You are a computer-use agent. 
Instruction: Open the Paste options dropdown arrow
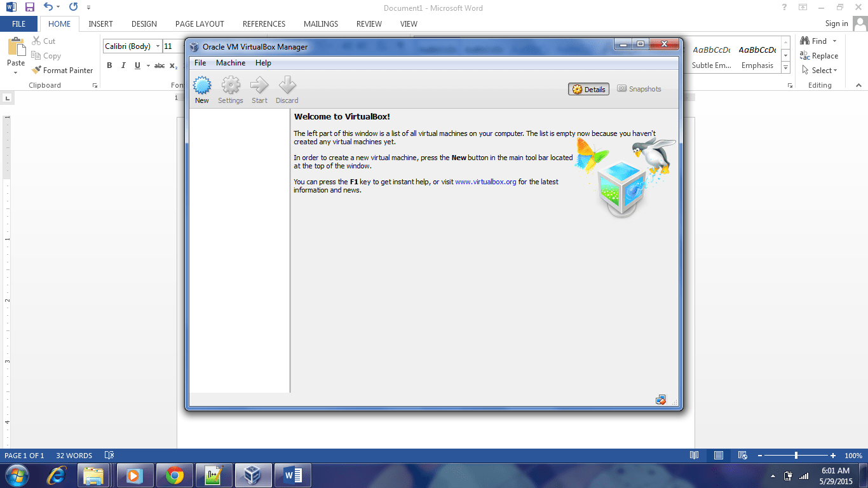pyautogui.click(x=16, y=72)
